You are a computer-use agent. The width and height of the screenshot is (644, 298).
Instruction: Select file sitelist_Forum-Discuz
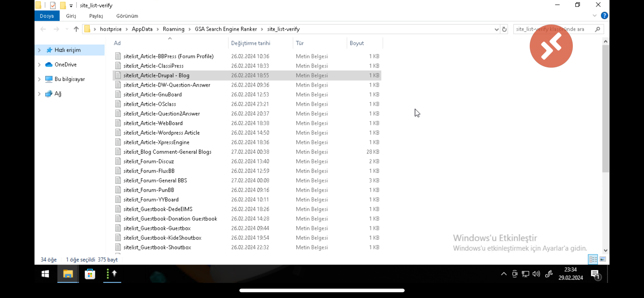[148, 161]
